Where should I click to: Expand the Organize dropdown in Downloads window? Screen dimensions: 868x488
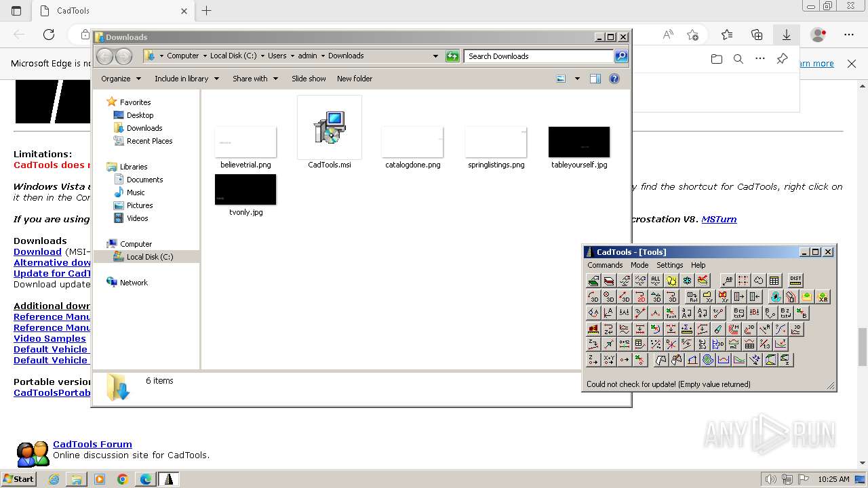[121, 79]
